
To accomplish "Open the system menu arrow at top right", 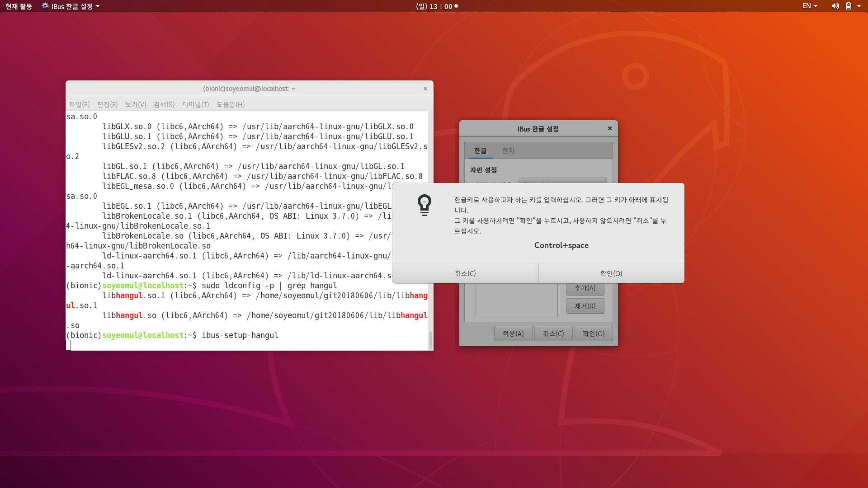I will [859, 6].
